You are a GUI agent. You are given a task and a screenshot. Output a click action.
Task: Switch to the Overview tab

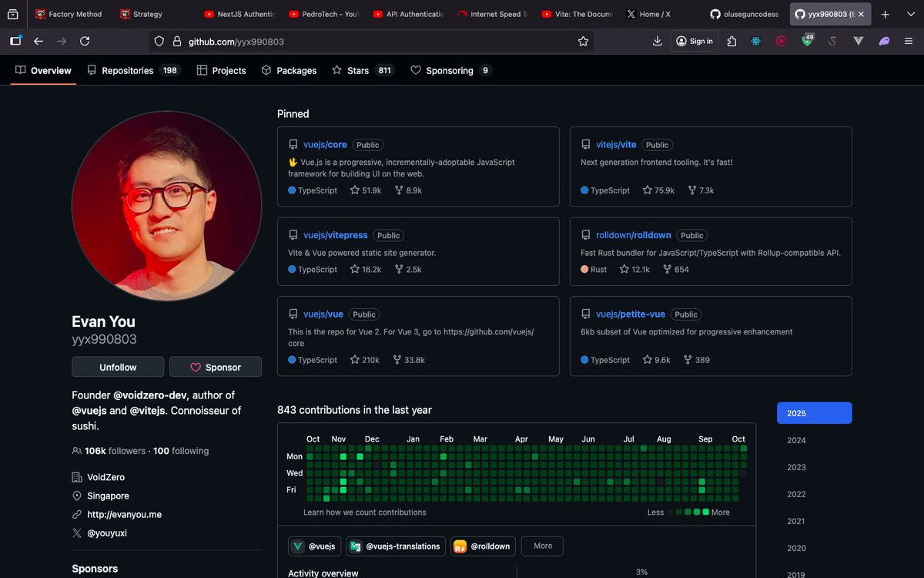tap(43, 70)
